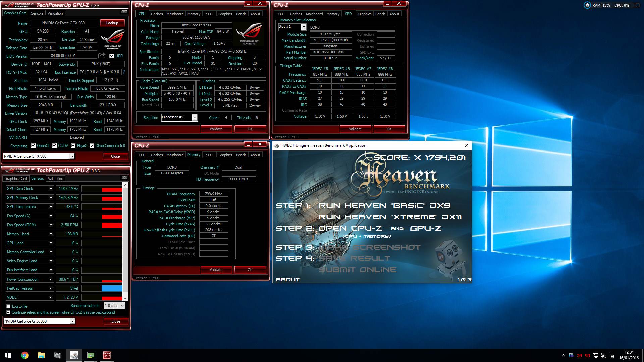This screenshot has height=362, width=644.
Task: Click the scrollbar down arrow in GPU-Z Sensors
Action: point(125,298)
